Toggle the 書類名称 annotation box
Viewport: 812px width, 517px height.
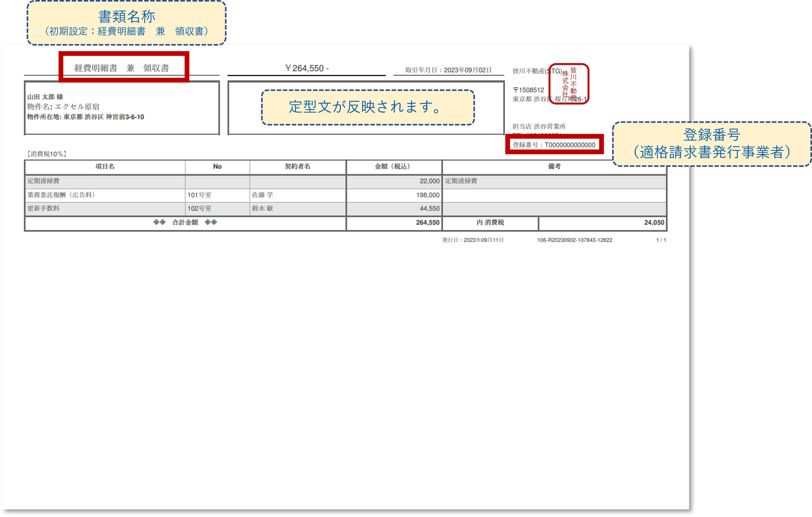[126, 22]
